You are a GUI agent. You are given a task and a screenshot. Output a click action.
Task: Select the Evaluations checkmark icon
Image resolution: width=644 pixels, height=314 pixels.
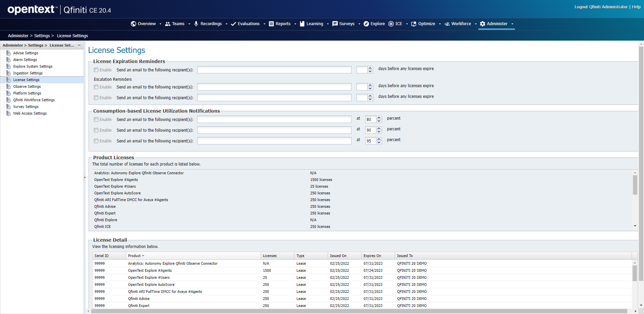233,24
